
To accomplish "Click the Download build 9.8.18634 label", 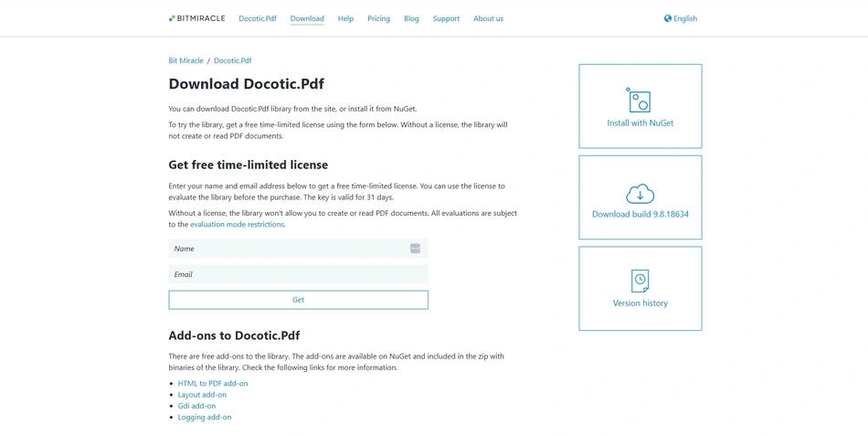I will [640, 214].
